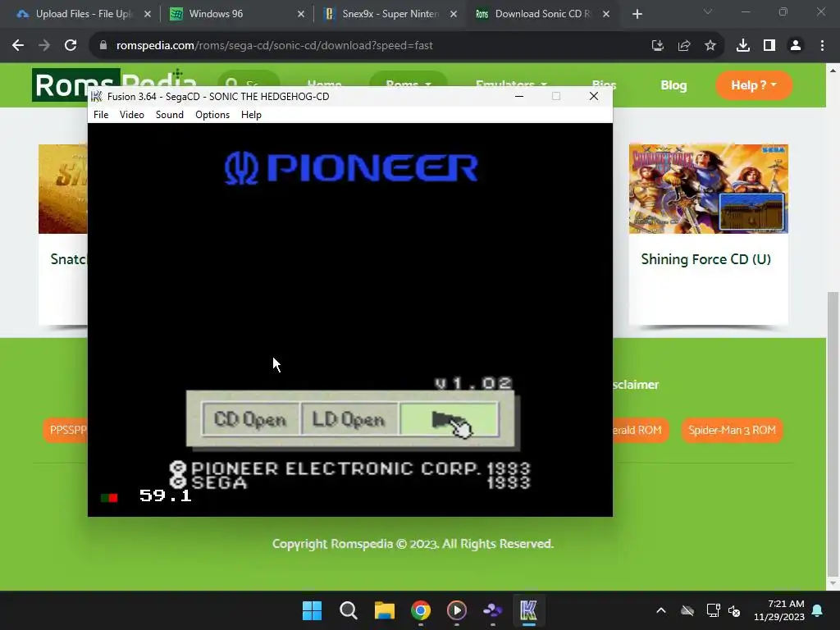Open the File menu in Fusion
This screenshot has width=840, height=630.
101,115
